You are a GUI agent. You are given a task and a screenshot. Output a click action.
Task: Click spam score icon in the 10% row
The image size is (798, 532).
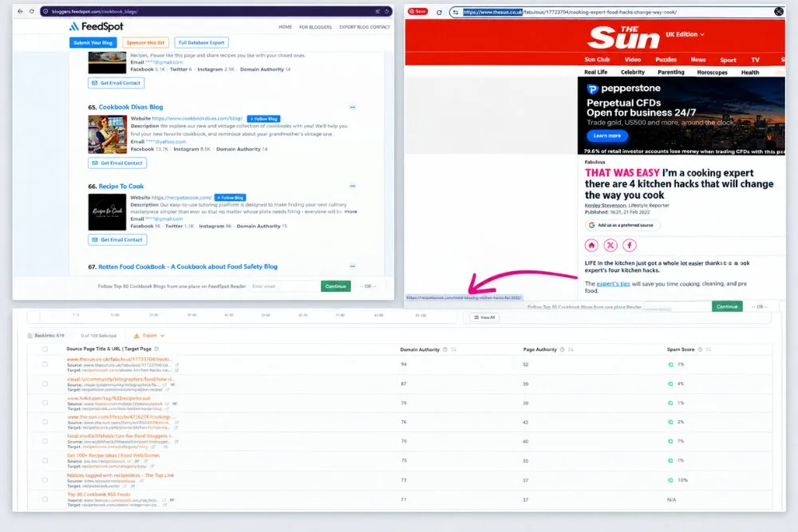tap(670, 480)
